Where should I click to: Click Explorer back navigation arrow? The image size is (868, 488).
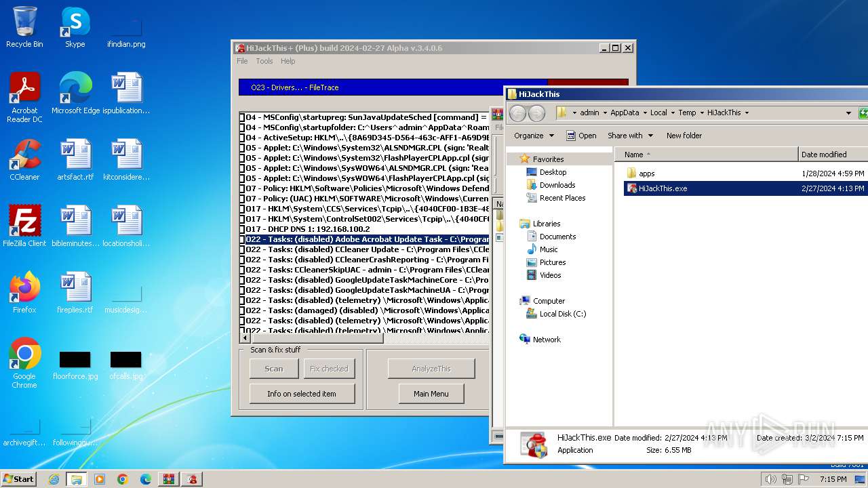[517, 113]
